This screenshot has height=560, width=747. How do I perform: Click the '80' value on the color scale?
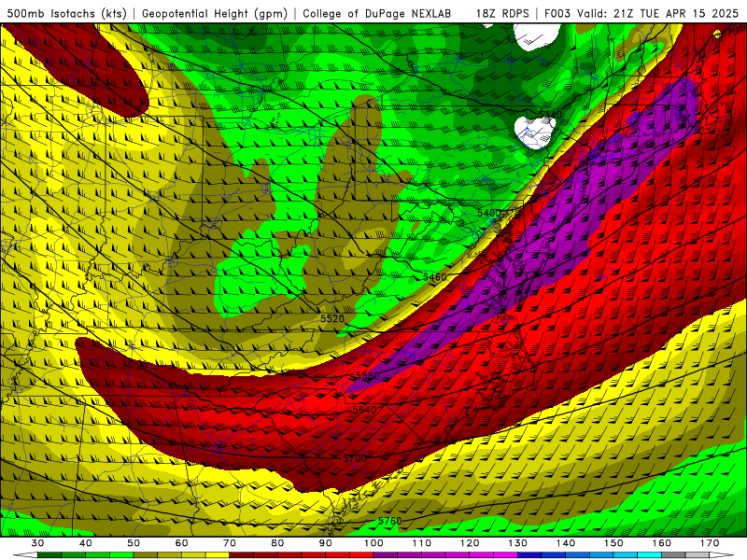point(277,543)
